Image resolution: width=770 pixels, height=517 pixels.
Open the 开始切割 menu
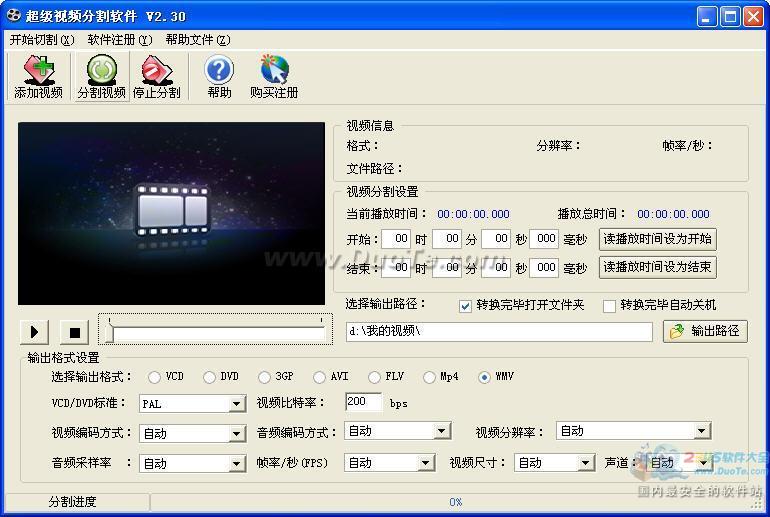point(41,40)
